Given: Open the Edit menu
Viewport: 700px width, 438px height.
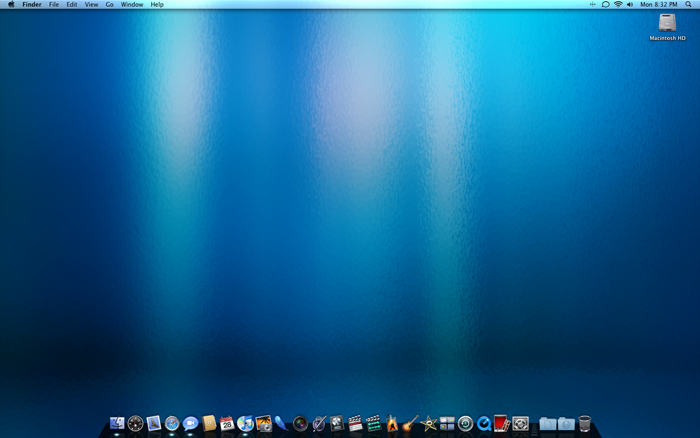Looking at the screenshot, I should pos(72,4).
